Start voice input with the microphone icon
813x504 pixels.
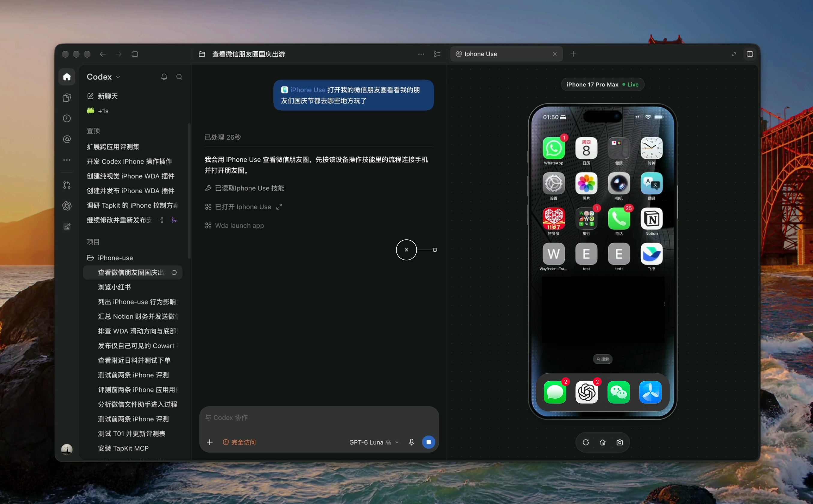[x=412, y=442]
